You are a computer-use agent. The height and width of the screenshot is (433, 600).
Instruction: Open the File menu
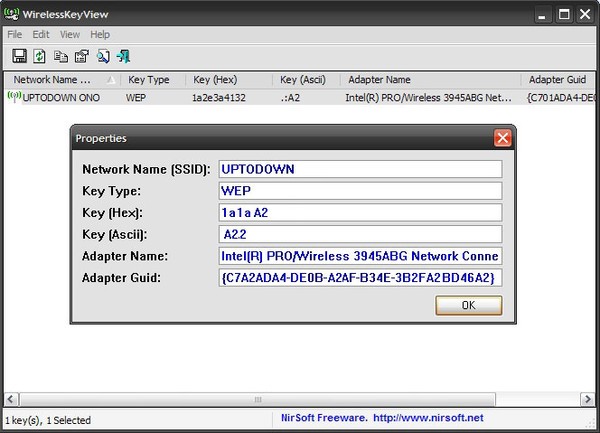15,34
